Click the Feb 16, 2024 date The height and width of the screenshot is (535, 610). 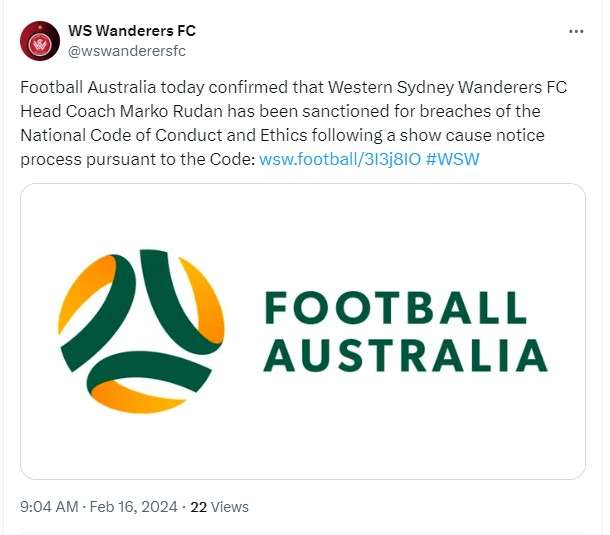pos(132,507)
